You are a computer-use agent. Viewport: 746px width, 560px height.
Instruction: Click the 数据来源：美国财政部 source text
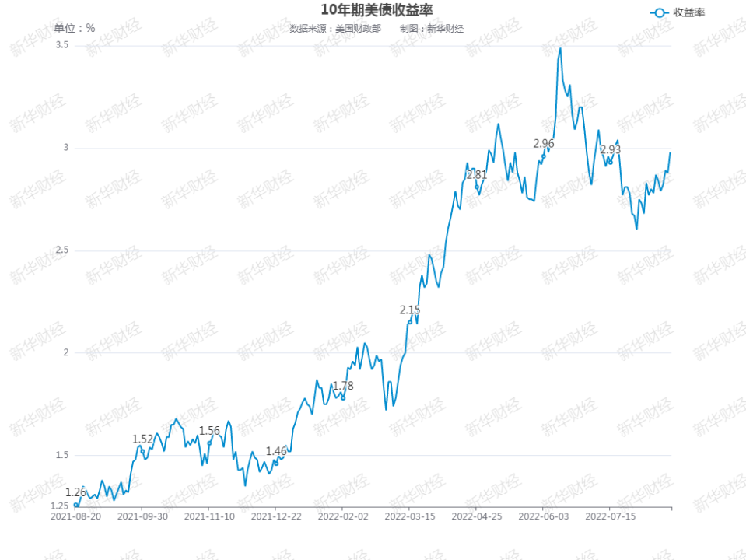pyautogui.click(x=335, y=29)
